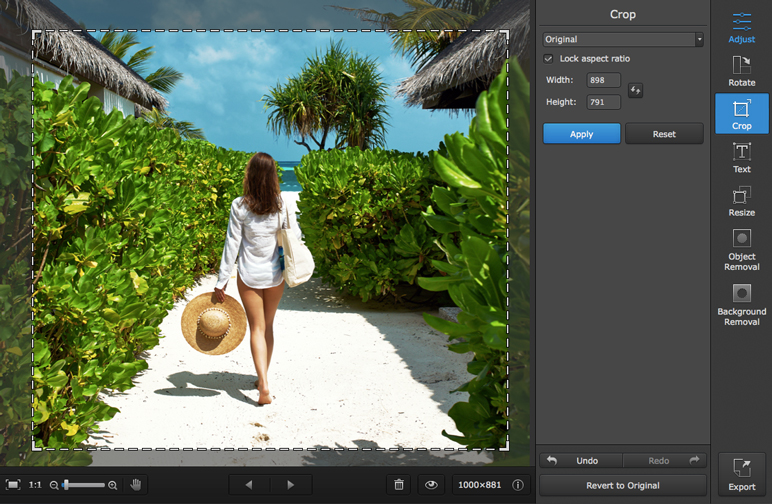Swap width and height values
The image size is (772, 504).
[635, 91]
